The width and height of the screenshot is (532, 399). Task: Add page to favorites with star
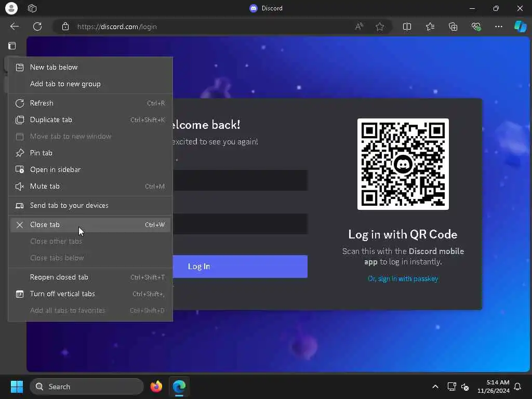[x=380, y=26]
